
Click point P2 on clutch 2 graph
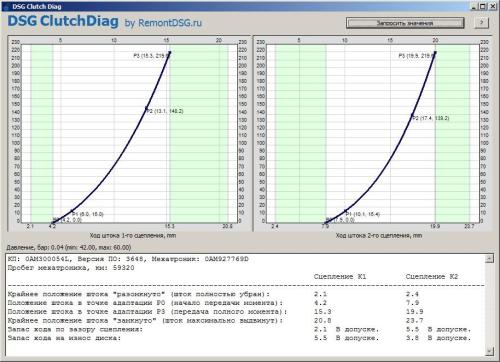(x=412, y=116)
